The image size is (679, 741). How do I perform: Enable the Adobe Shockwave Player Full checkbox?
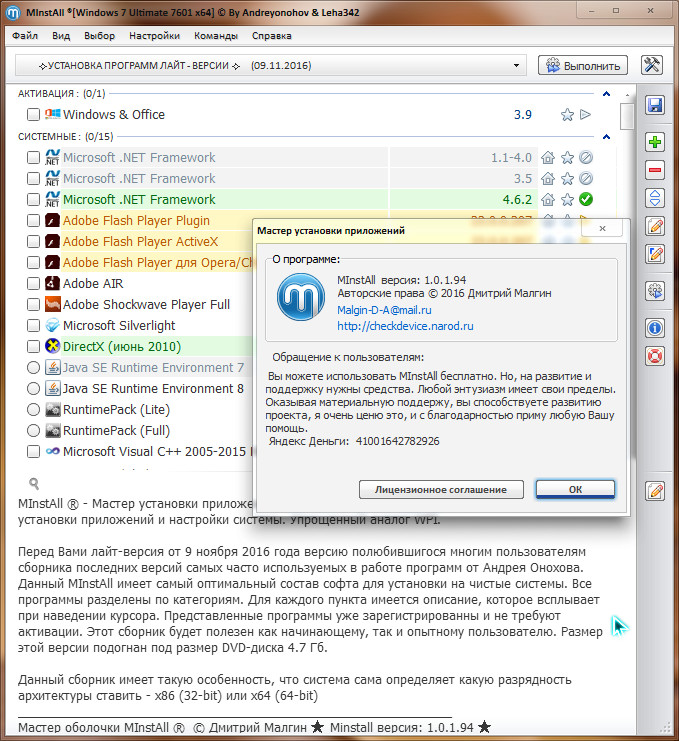point(33,304)
